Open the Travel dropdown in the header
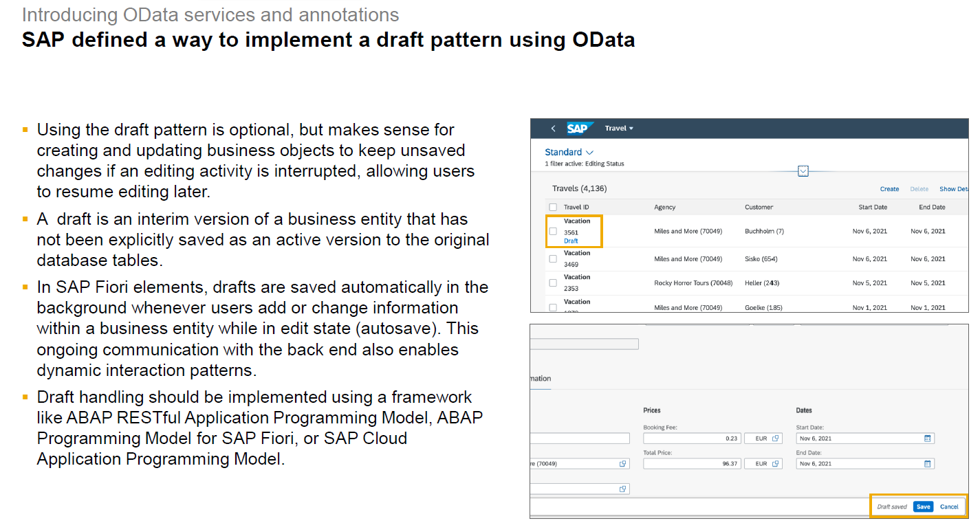The height and width of the screenshot is (532, 980). click(619, 129)
